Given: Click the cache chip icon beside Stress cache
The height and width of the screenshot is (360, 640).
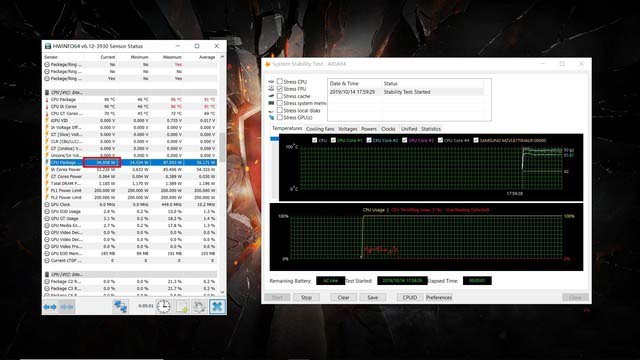Looking at the screenshot, I should pos(271,96).
